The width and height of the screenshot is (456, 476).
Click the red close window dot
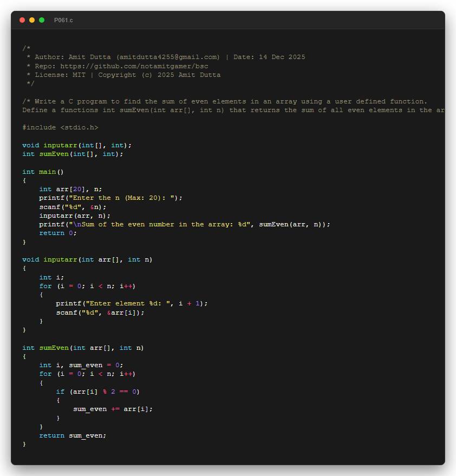coord(22,20)
